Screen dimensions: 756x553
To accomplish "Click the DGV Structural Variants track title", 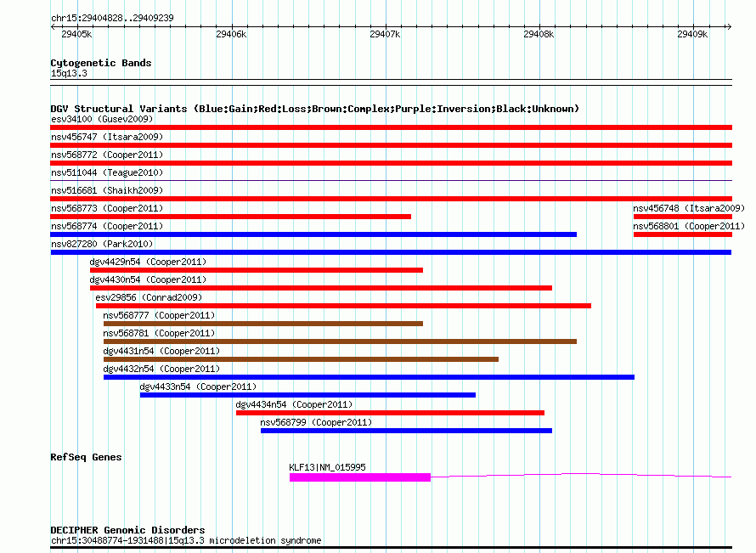I will [x=315, y=109].
